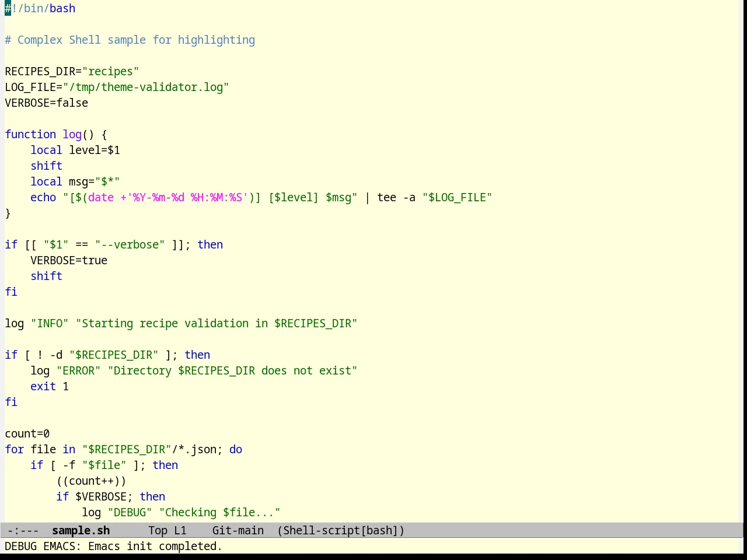Click the VERBOSE=false assignment
This screenshot has width=747, height=560.
pyautogui.click(x=47, y=103)
